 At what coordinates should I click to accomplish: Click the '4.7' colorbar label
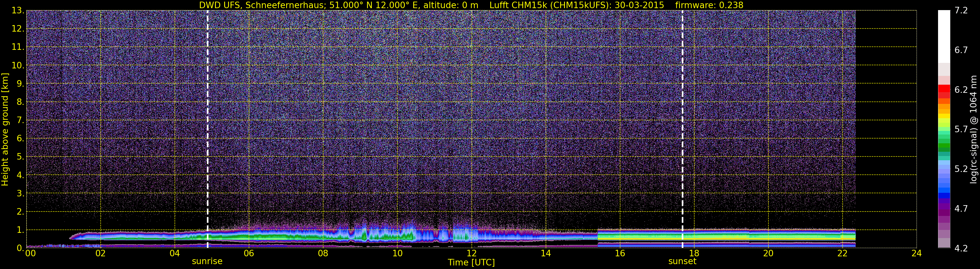coord(961,209)
